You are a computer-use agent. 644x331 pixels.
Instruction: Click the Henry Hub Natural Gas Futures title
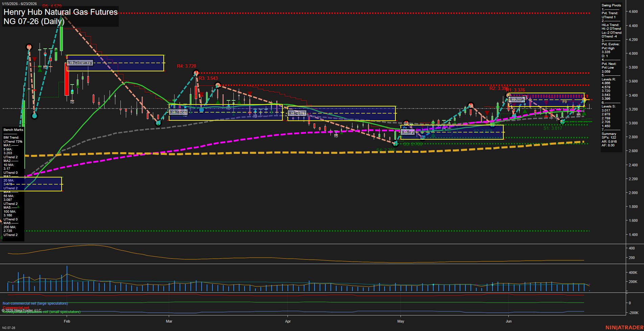(x=61, y=12)
